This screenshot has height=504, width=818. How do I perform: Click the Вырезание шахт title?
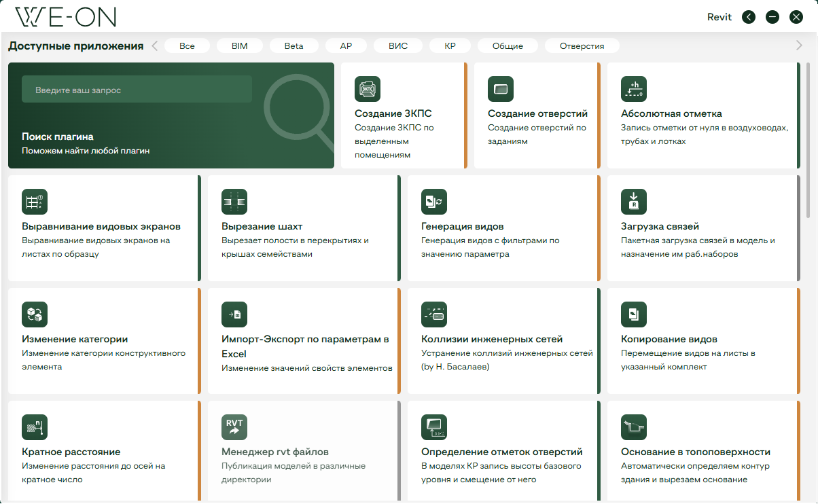(262, 226)
